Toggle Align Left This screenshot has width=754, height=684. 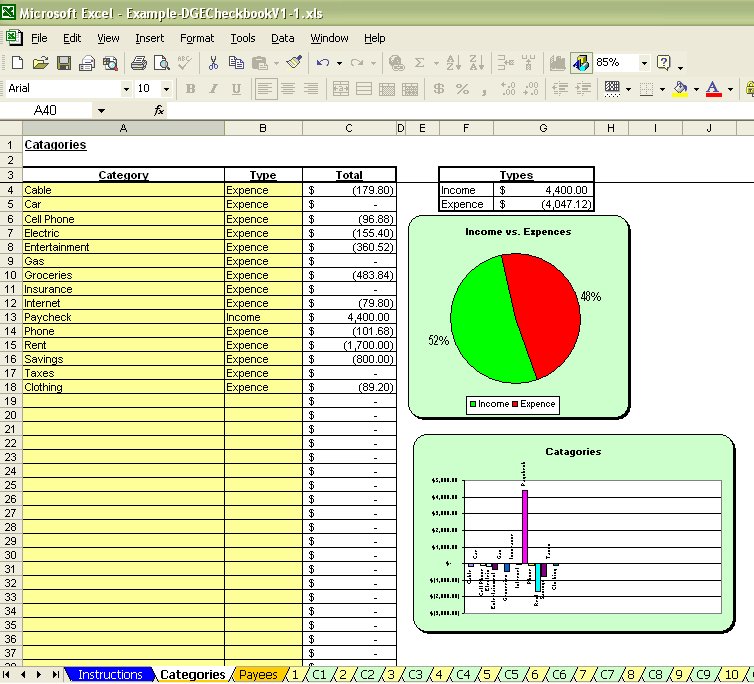tap(265, 89)
